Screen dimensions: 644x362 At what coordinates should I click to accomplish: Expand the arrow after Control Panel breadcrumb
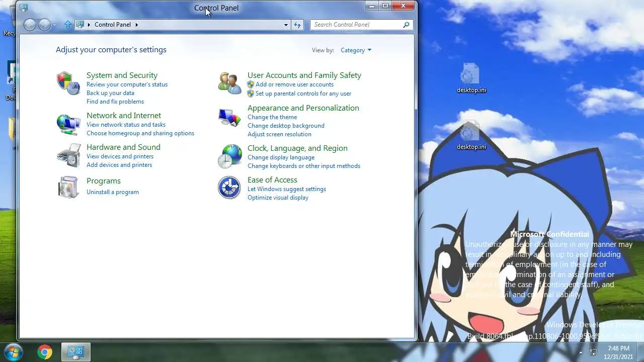point(136,25)
